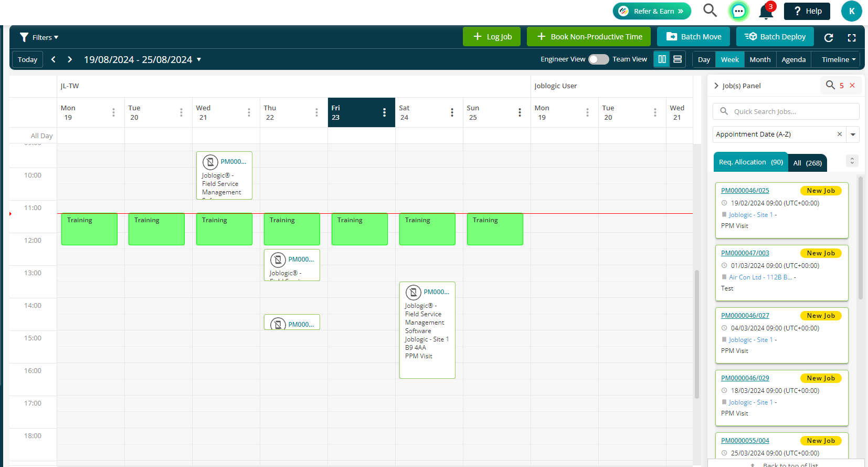Select Sunday 25 green Training block
Image resolution: width=868 pixels, height=467 pixels.
tap(495, 229)
